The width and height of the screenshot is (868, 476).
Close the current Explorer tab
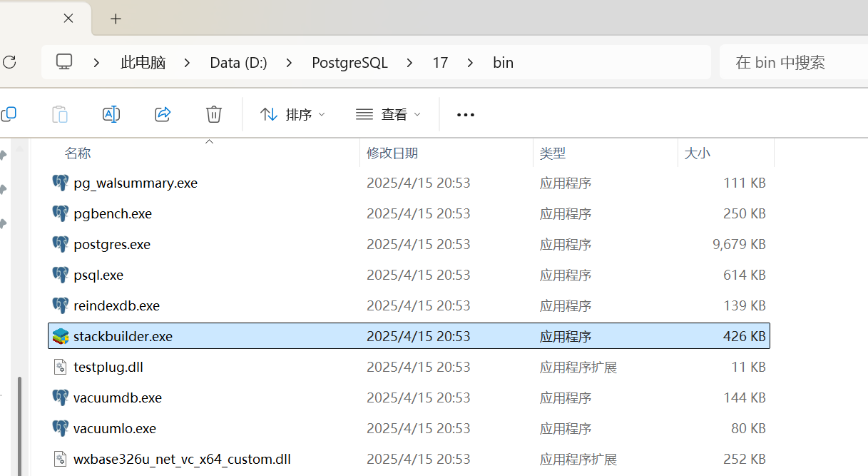[x=68, y=19]
